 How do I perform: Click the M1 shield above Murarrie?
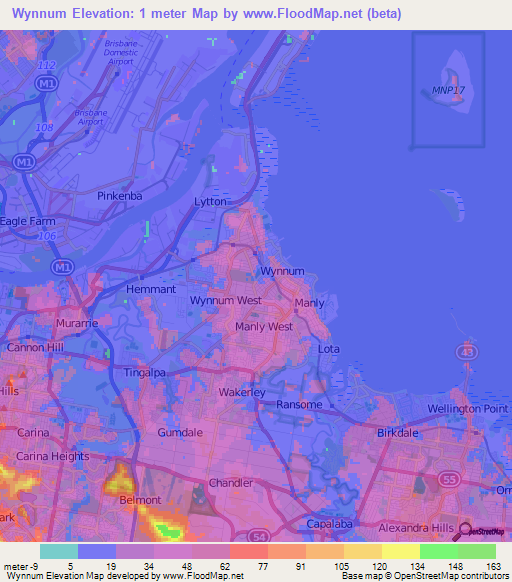(62, 267)
